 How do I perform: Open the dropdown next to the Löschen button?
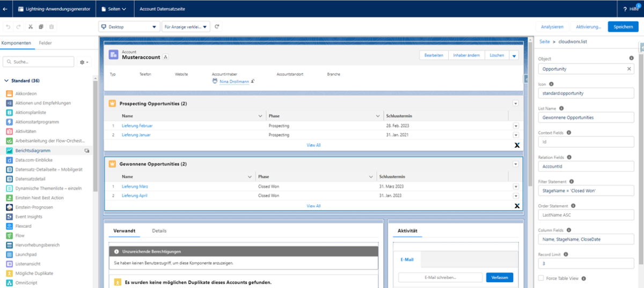tap(514, 55)
